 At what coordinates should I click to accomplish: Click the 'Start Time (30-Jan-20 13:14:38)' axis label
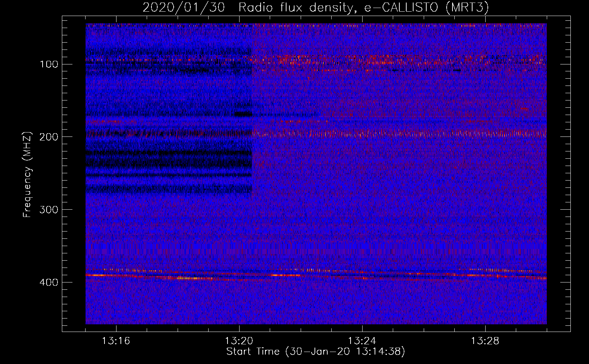pos(316,352)
